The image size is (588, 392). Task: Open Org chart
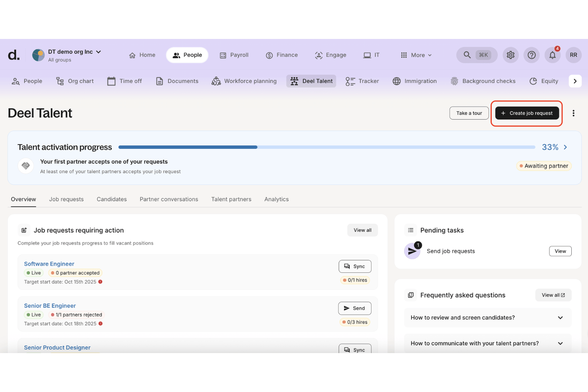tap(75, 81)
